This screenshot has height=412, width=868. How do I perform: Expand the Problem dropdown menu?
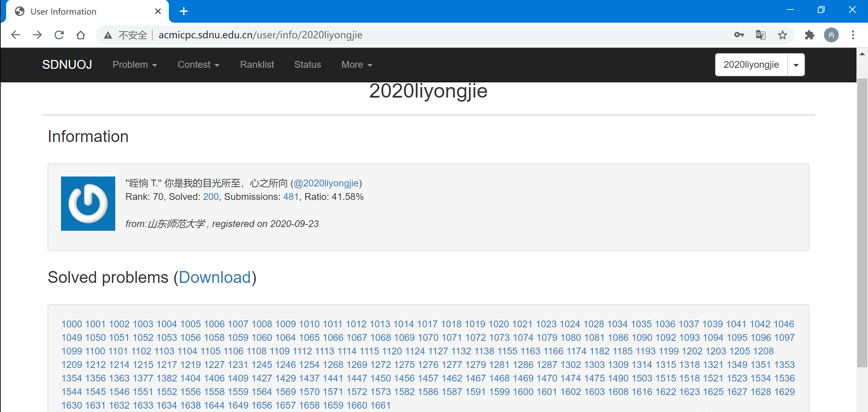point(135,65)
